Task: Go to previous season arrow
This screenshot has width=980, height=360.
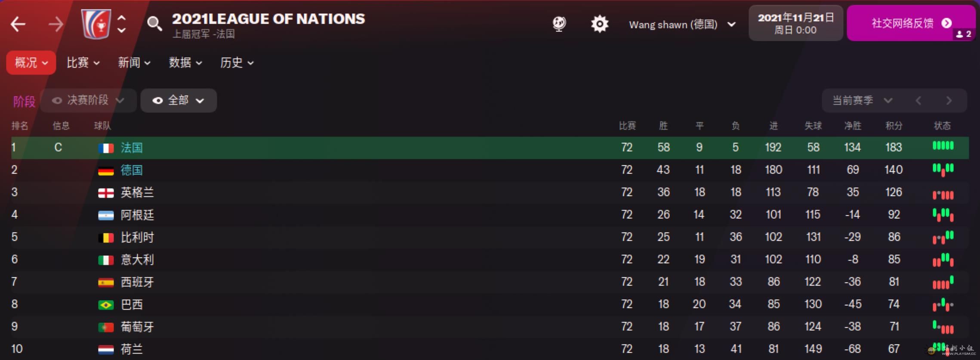Action: (x=918, y=101)
